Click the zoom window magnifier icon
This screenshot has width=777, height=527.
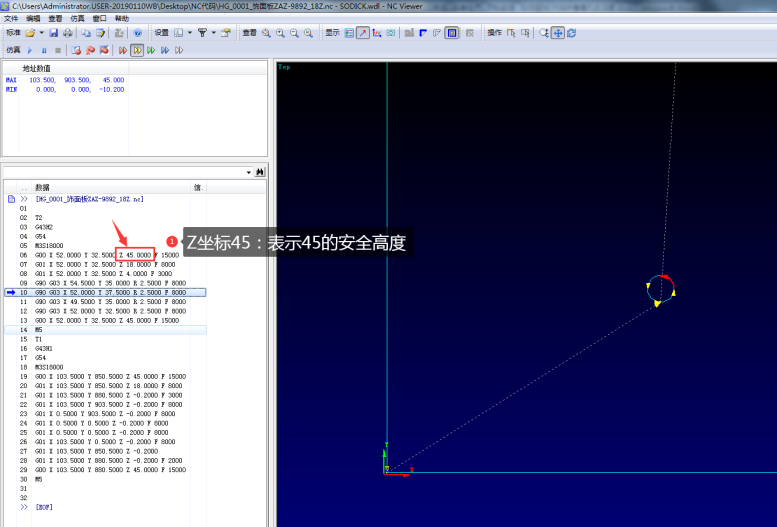pyautogui.click(x=308, y=33)
